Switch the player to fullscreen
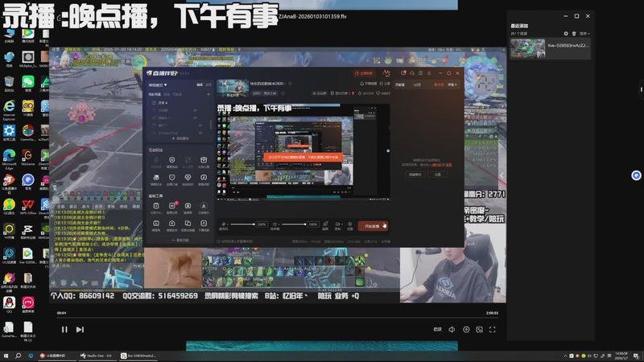644x362 pixels. pyautogui.click(x=493, y=330)
